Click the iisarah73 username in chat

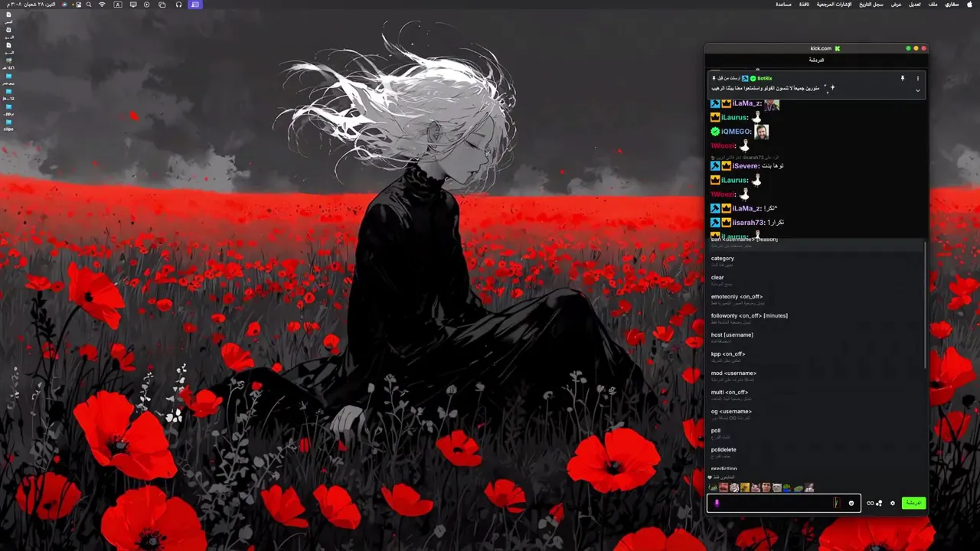[748, 223]
